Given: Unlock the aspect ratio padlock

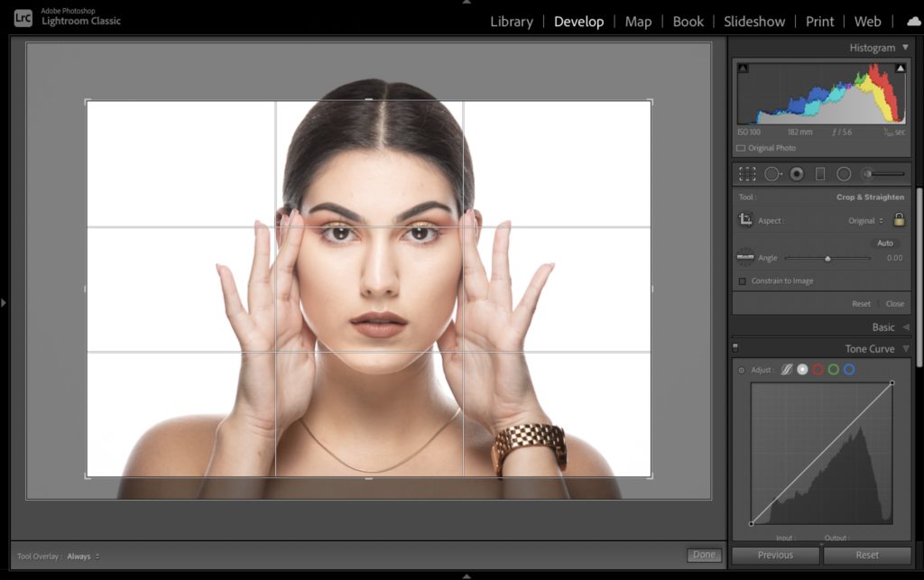Looking at the screenshot, I should [900, 220].
